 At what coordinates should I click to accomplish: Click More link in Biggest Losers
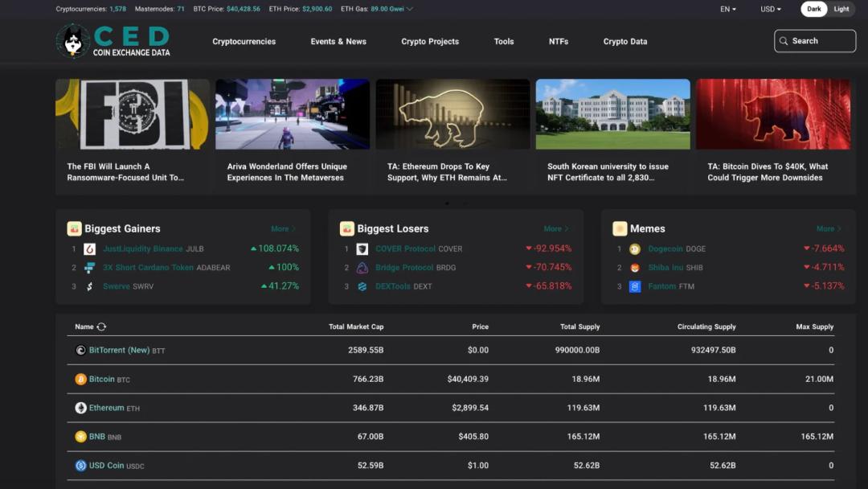[556, 228]
